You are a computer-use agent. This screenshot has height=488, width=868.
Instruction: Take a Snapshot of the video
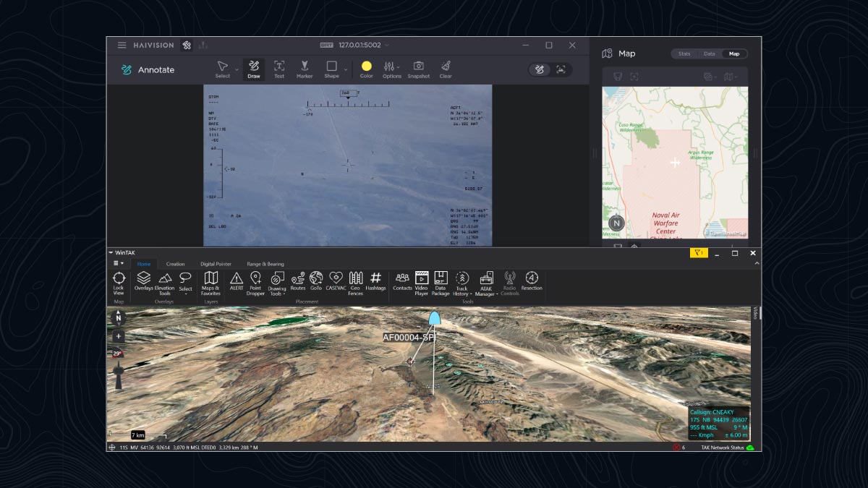pyautogui.click(x=418, y=69)
